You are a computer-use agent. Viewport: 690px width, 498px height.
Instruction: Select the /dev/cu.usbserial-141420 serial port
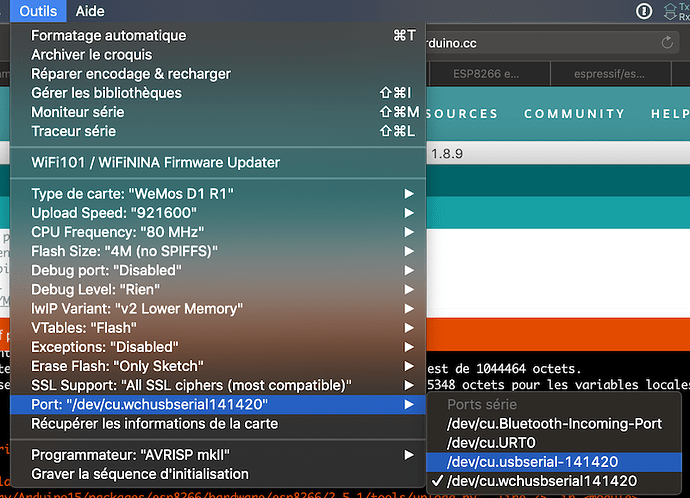533,461
